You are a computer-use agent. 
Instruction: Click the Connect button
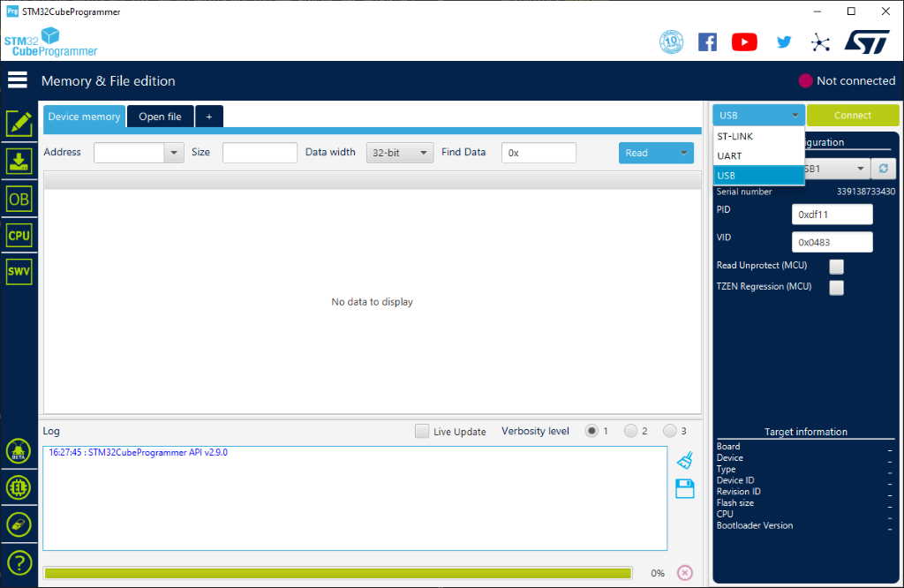click(852, 116)
